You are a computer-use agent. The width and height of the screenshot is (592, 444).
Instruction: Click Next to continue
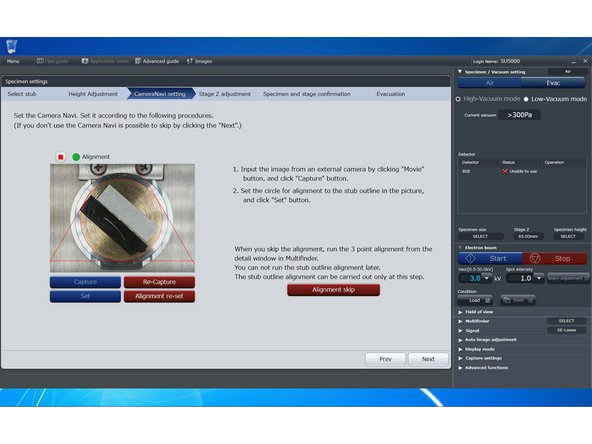pos(428,359)
